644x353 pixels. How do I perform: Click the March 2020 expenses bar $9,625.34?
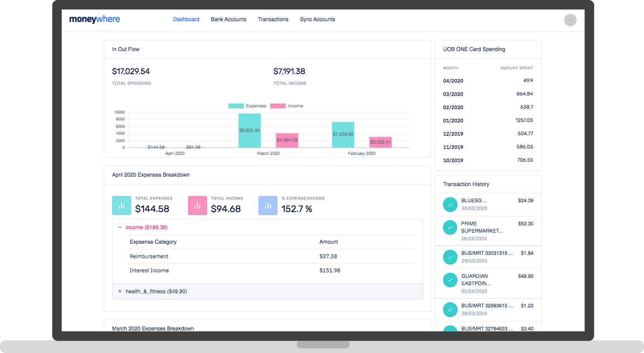250,131
